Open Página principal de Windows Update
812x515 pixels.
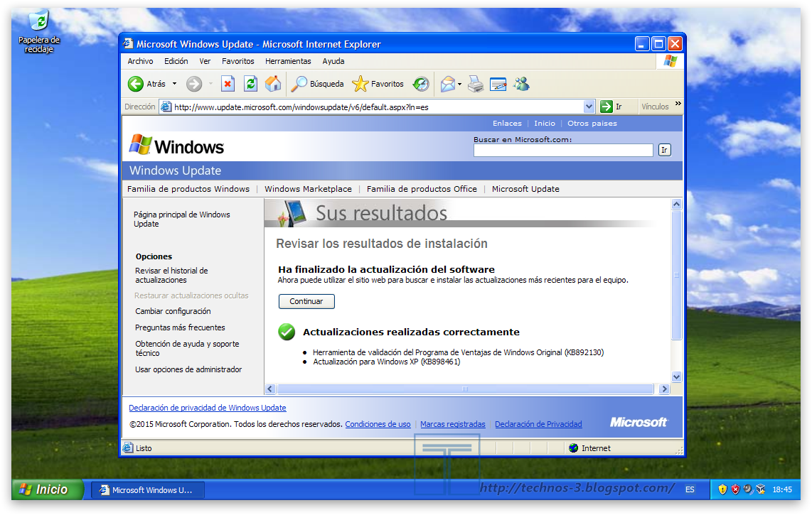tap(182, 219)
